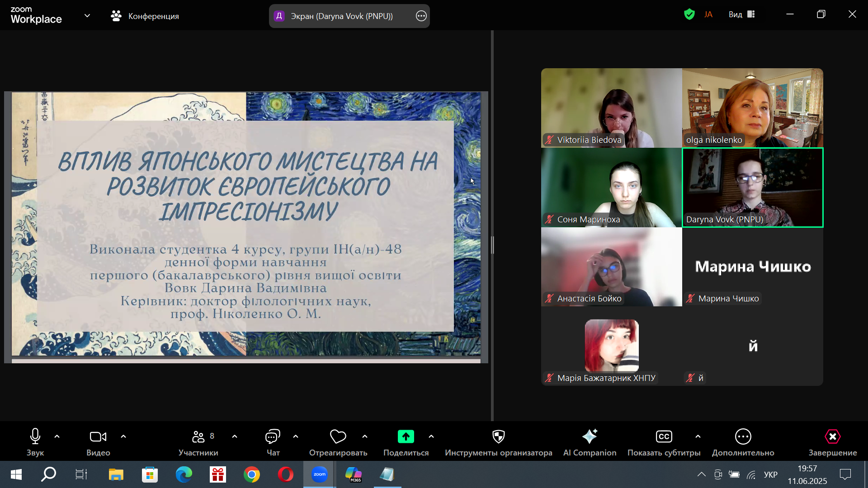Viewport: 868px width, 488px height.
Task: Expand arrow next to Участники
Action: click(x=235, y=436)
